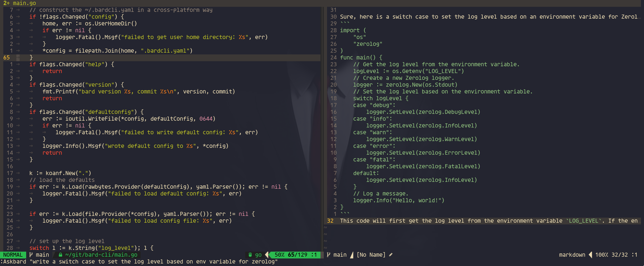Image resolution: width=644 pixels, height=266 pixels.
Task: Click the 'func main() {' line
Action: coord(361,57)
